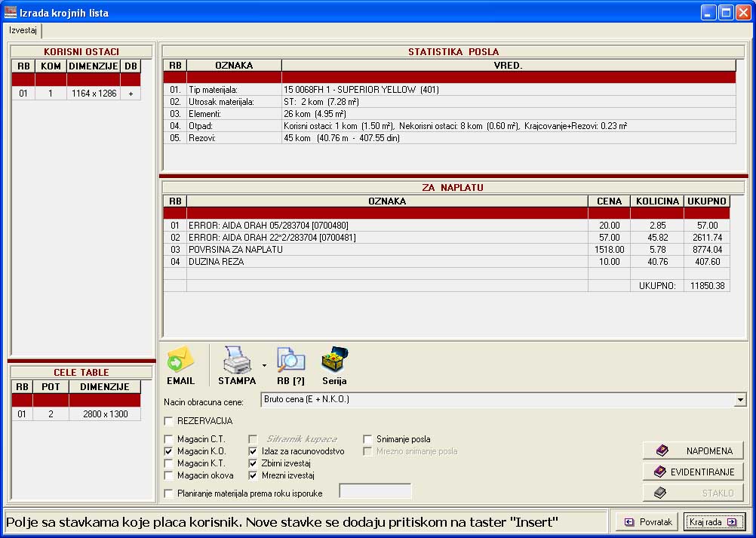756x538 pixels.
Task: Click the EMAIL envelope icon
Action: [180, 361]
